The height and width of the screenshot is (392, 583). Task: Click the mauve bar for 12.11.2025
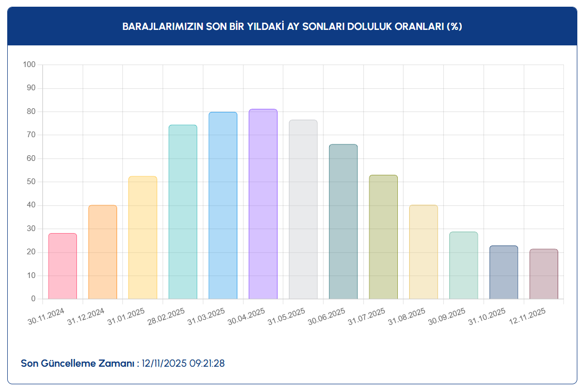point(544,274)
